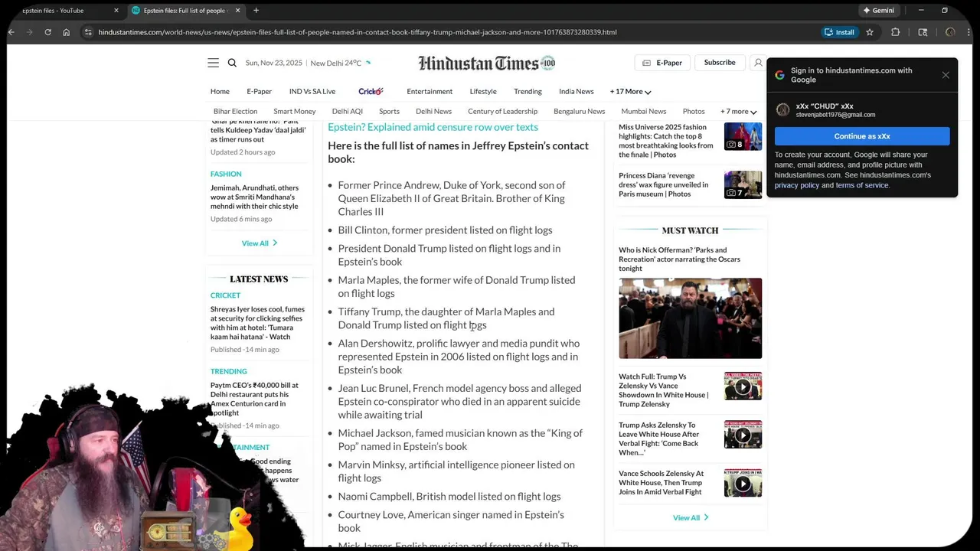Close the Google sign-in popup
Viewport: 980px width, 551px height.
coord(946,75)
